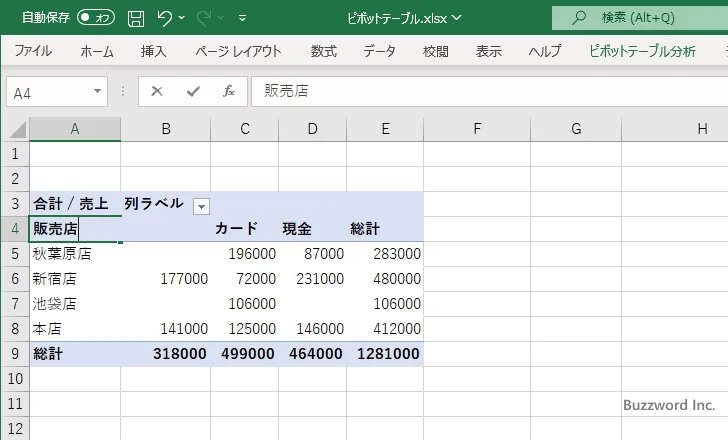The width and height of the screenshot is (728, 440).
Task: Click the grand total cell 1281000
Action: [385, 354]
